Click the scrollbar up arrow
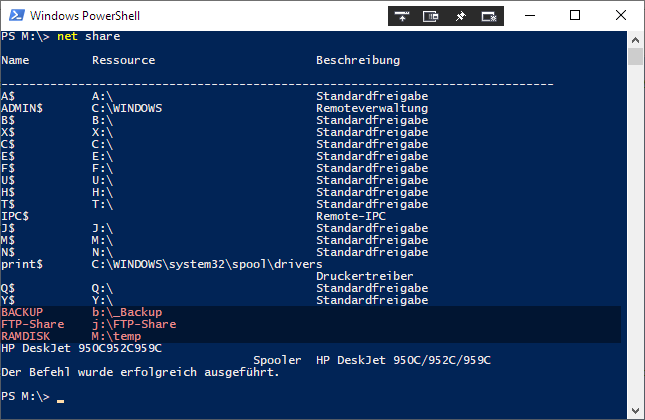The width and height of the screenshot is (645, 420). click(635, 37)
